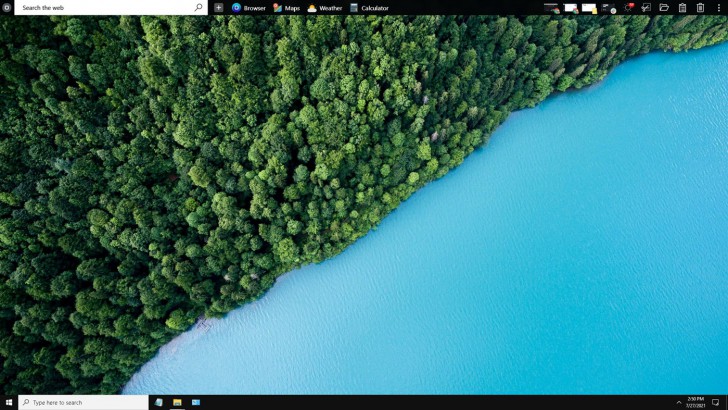Click the web search magnifier icon
Viewport: 728px width, 410px height.
198,7
